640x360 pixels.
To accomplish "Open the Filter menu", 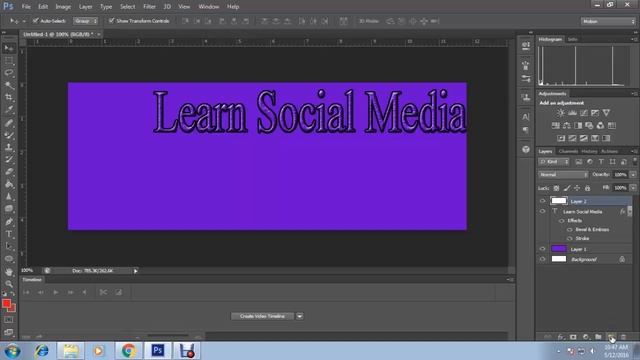I will click(149, 7).
